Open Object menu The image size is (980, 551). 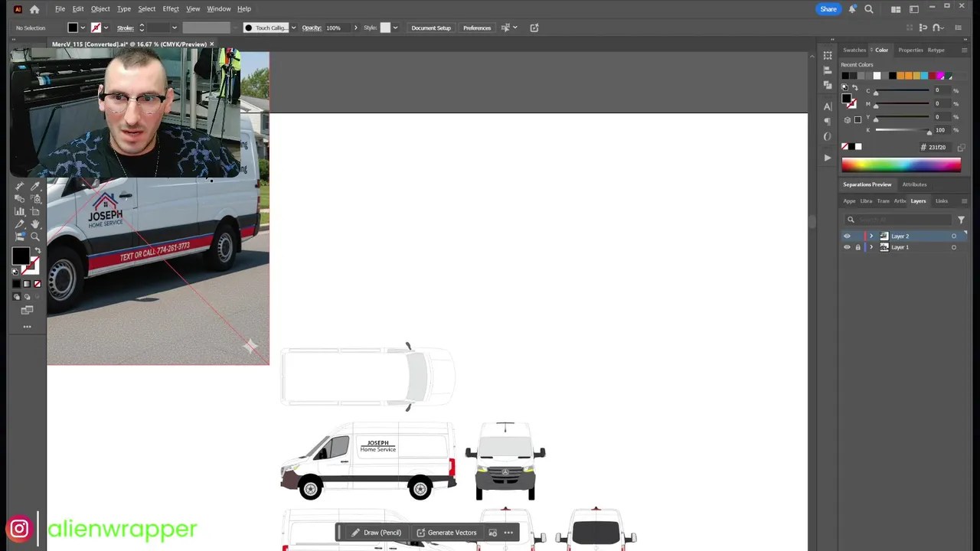[x=100, y=9]
